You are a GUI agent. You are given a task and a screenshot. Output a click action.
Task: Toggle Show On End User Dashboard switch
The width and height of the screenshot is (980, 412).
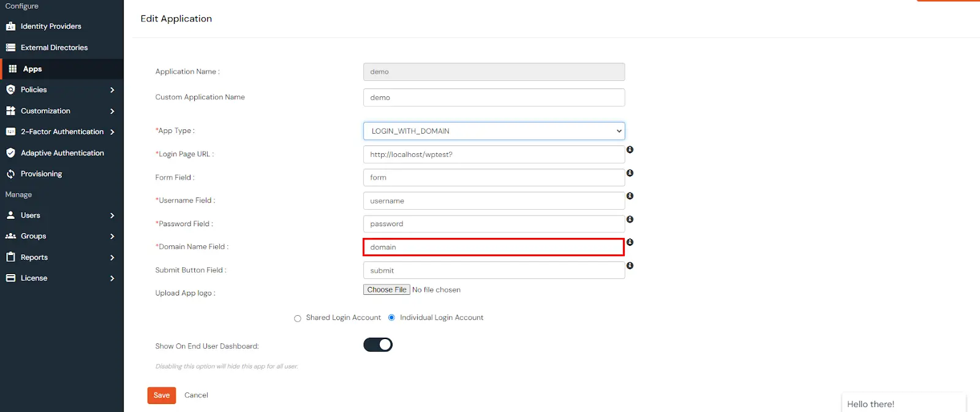(x=378, y=345)
